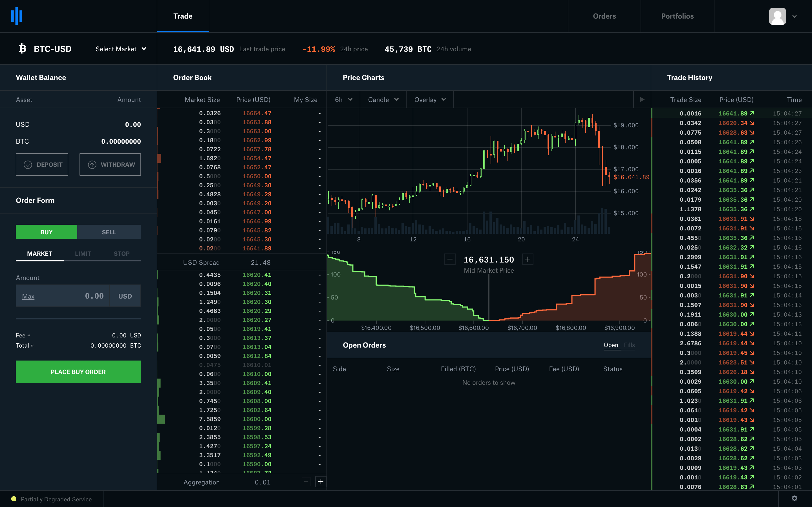Click the withdraw wallet icon

pos(92,165)
